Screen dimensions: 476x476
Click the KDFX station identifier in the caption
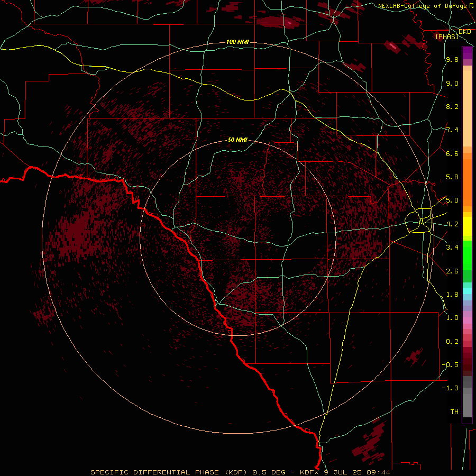(310, 472)
